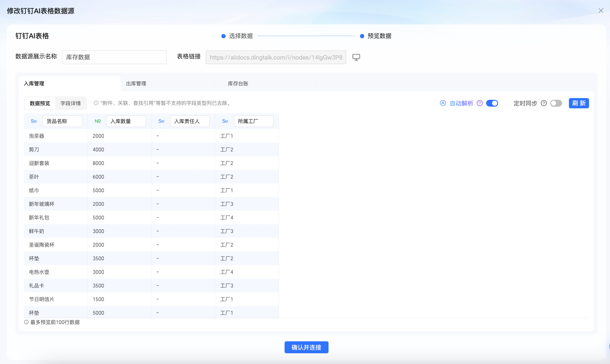Click the 刷新 button

click(579, 103)
